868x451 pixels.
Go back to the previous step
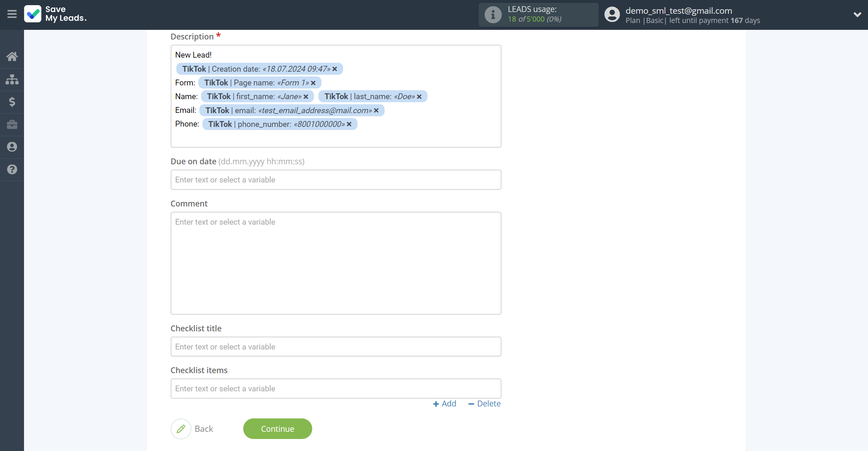204,429
